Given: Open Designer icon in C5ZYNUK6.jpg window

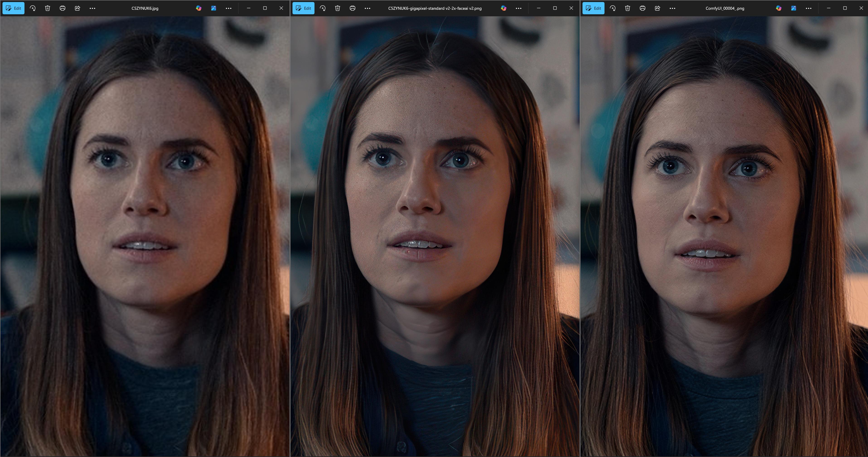Looking at the screenshot, I should (x=214, y=8).
